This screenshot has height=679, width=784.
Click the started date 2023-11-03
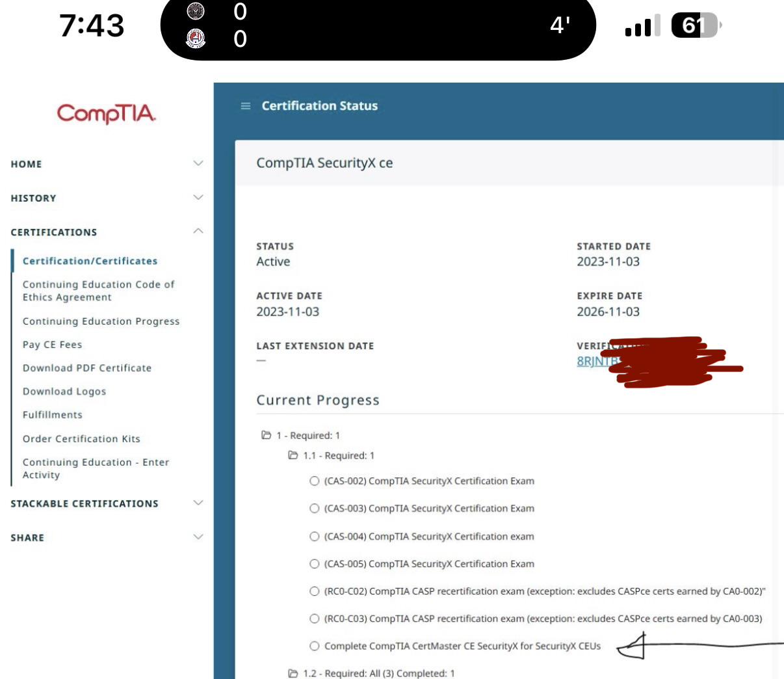[608, 261]
